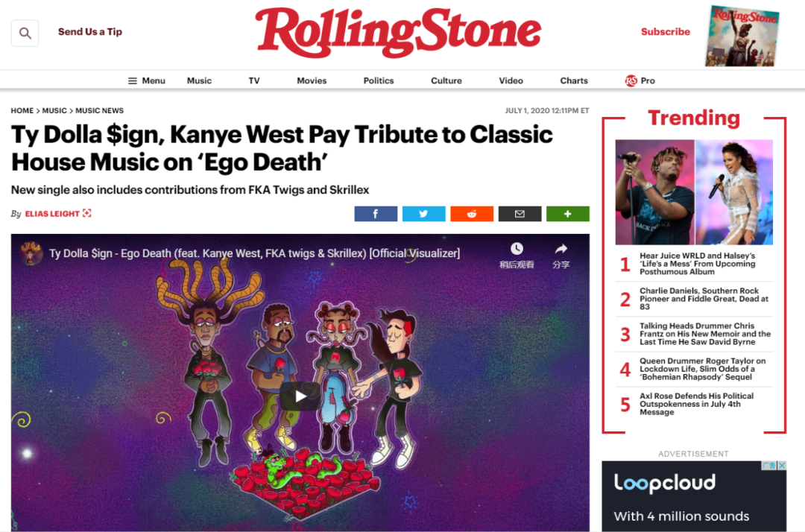Click the Subscribe link
This screenshot has width=805, height=532.
[x=666, y=32]
